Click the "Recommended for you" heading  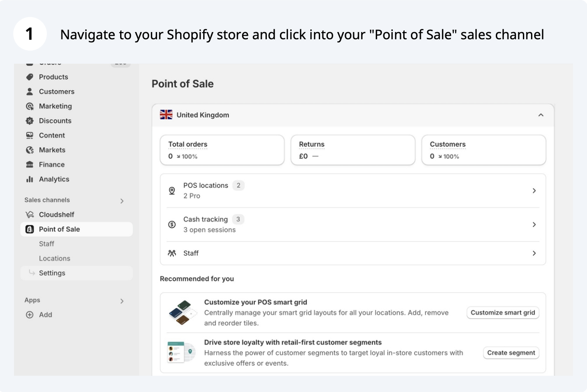(197, 279)
